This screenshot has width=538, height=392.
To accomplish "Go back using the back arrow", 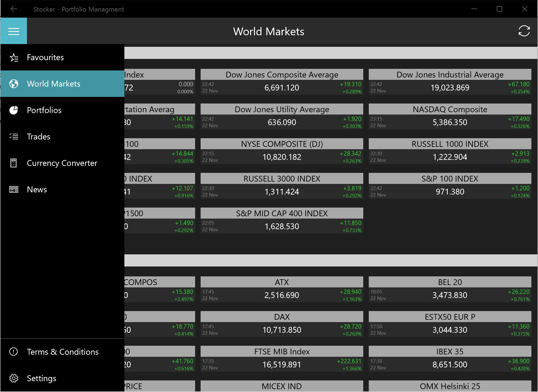I will tap(14, 9).
